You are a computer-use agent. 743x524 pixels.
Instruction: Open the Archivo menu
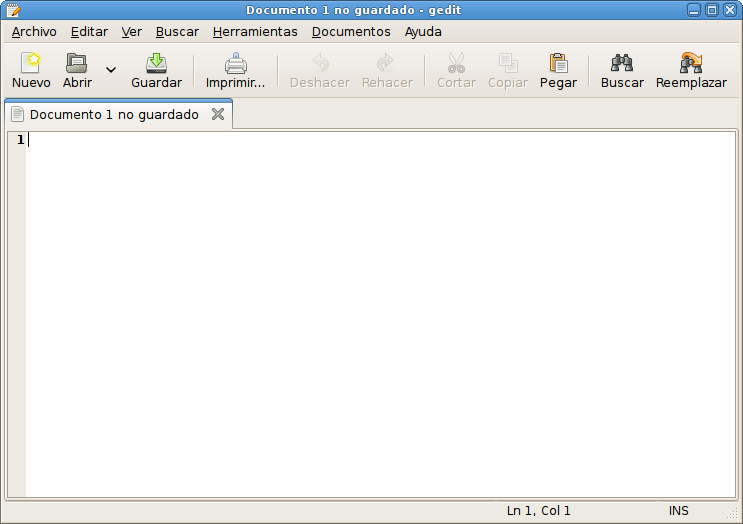coord(34,32)
